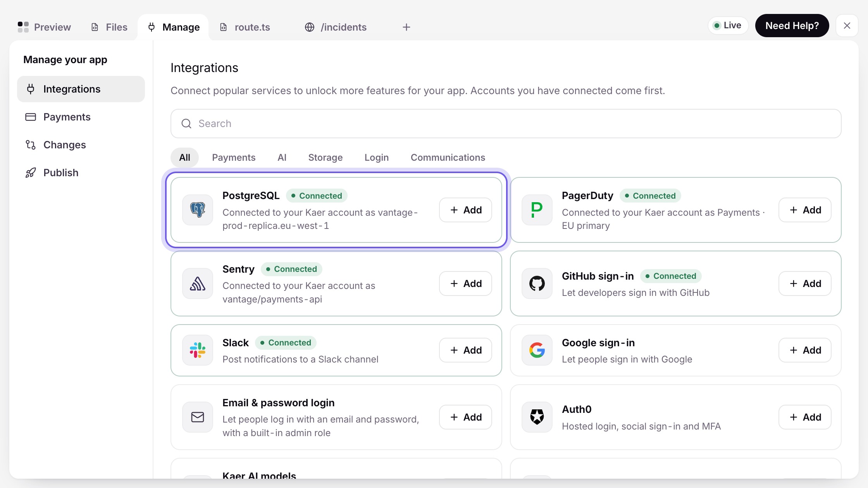Add the GitHub sign-in integration
Image resolution: width=868 pixels, height=488 pixels.
(805, 284)
